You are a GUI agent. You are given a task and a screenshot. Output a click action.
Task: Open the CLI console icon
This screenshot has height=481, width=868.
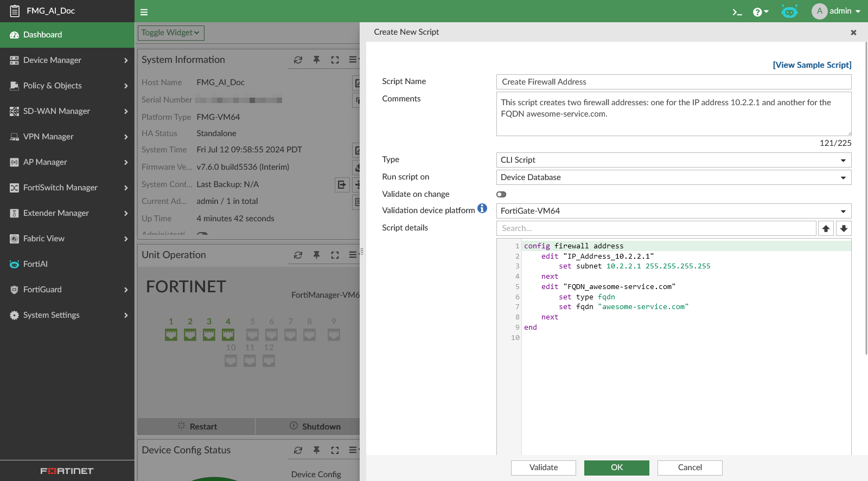coord(737,12)
